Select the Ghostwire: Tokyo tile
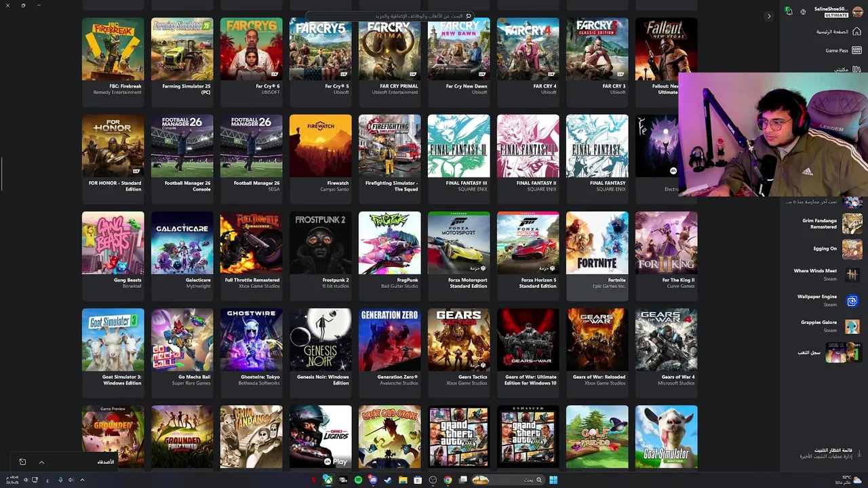The height and width of the screenshot is (488, 868). point(251,352)
